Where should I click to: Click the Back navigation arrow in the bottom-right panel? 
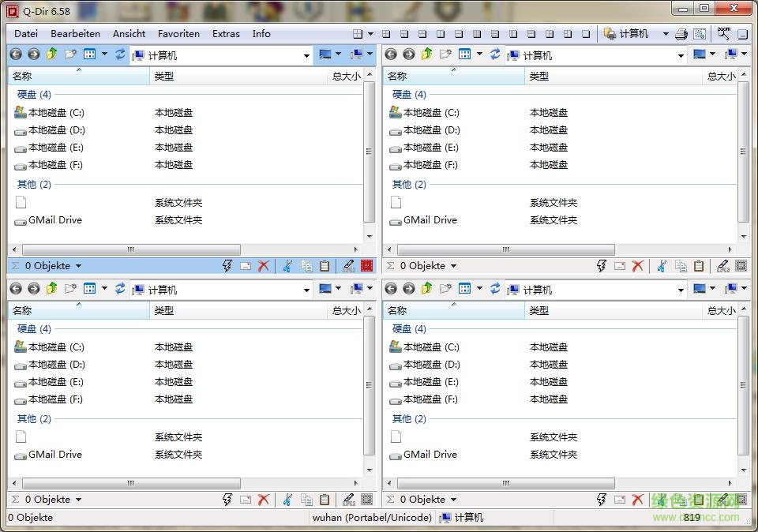click(391, 289)
